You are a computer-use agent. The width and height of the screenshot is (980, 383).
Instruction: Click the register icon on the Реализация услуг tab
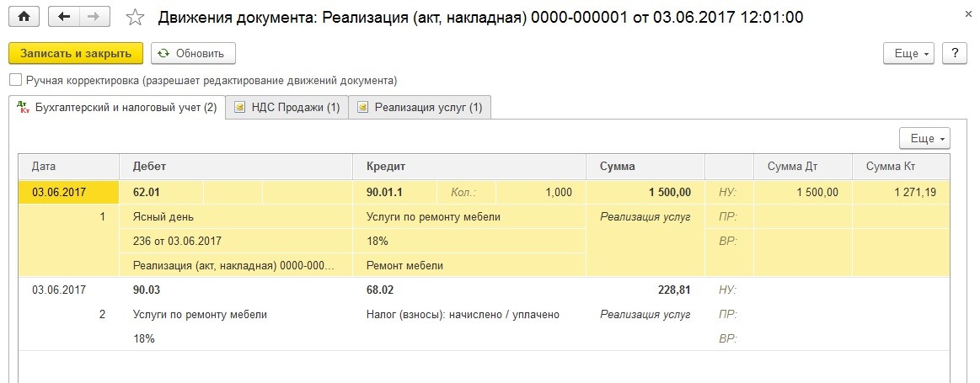click(x=362, y=108)
